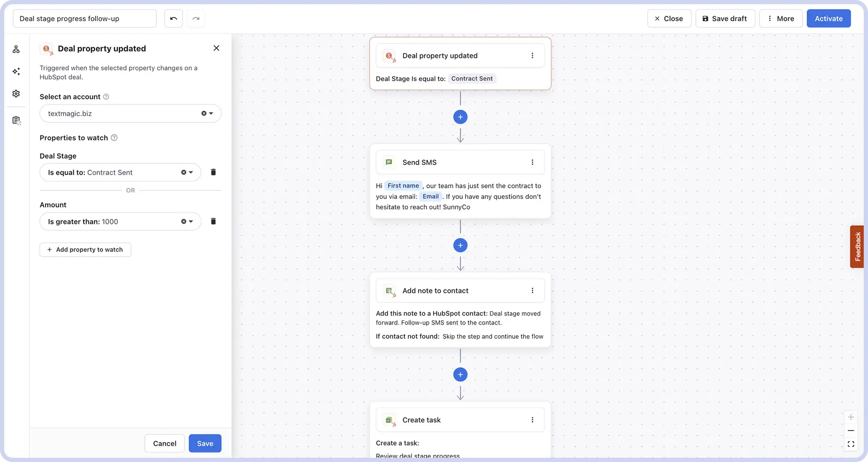Expand the Amount condition dropdown
This screenshot has width=868, height=462.
(x=191, y=222)
